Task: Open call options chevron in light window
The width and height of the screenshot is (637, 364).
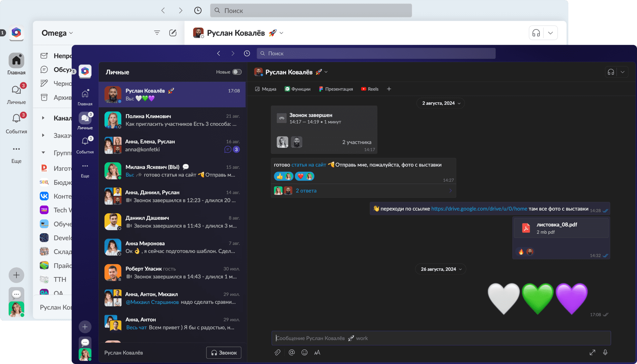Action: coord(550,33)
